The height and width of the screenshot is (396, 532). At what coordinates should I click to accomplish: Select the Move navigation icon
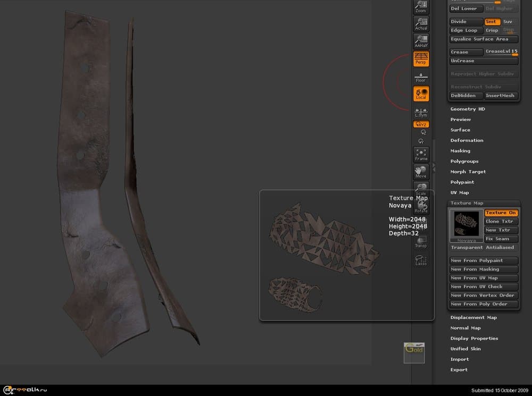point(421,172)
